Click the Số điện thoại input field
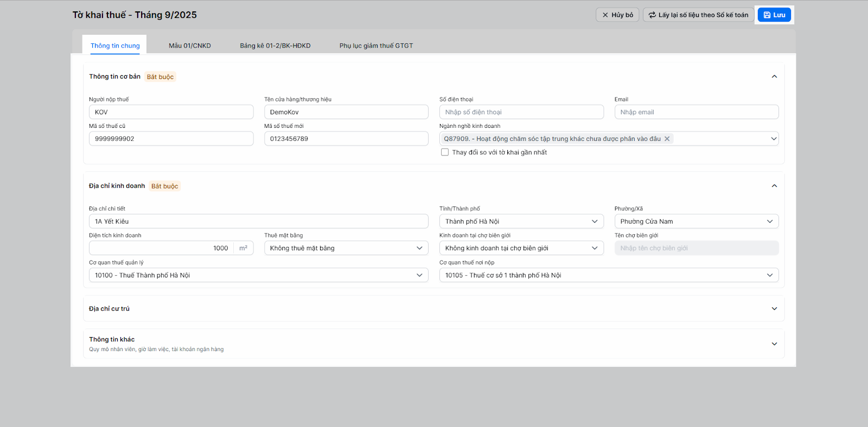Viewport: 868px width, 427px height. 521,112
